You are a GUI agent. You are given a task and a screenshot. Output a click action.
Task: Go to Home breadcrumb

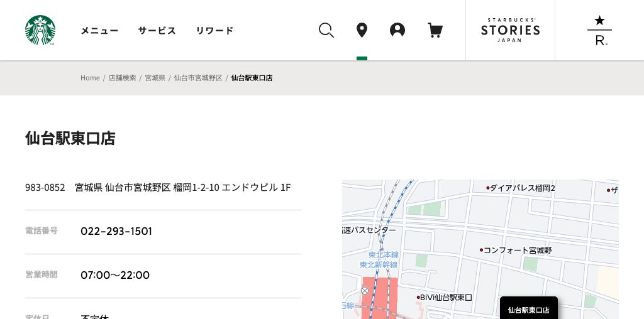point(90,78)
